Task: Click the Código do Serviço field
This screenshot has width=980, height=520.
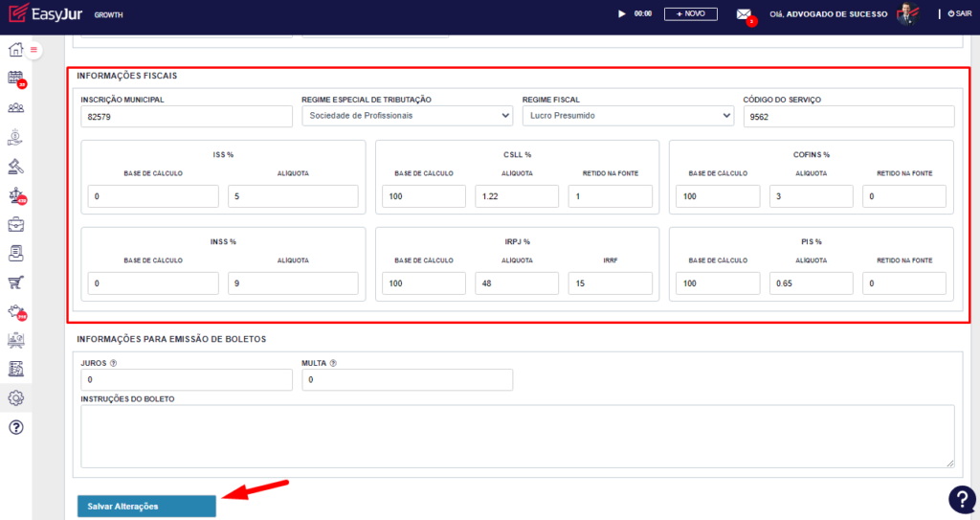Action: [849, 117]
